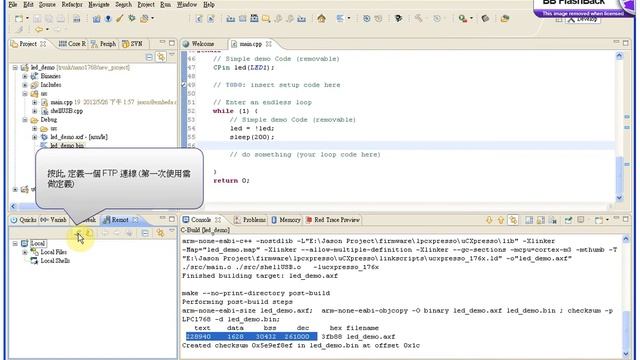
Task: Open the Quickstart panel tab
Action: click(24, 220)
